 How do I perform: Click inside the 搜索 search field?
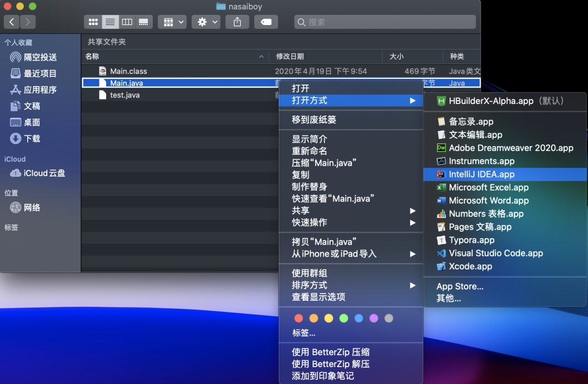pyautogui.click(x=384, y=22)
